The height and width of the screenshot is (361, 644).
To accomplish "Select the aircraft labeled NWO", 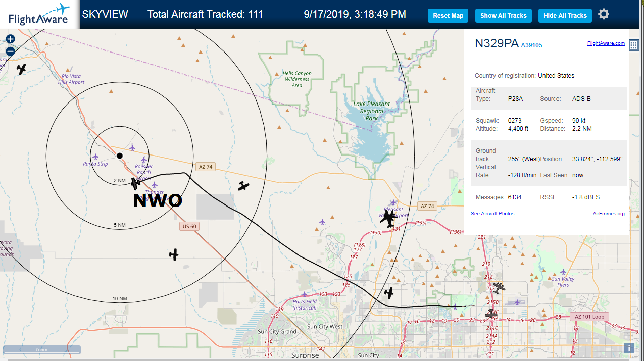I will tap(135, 183).
